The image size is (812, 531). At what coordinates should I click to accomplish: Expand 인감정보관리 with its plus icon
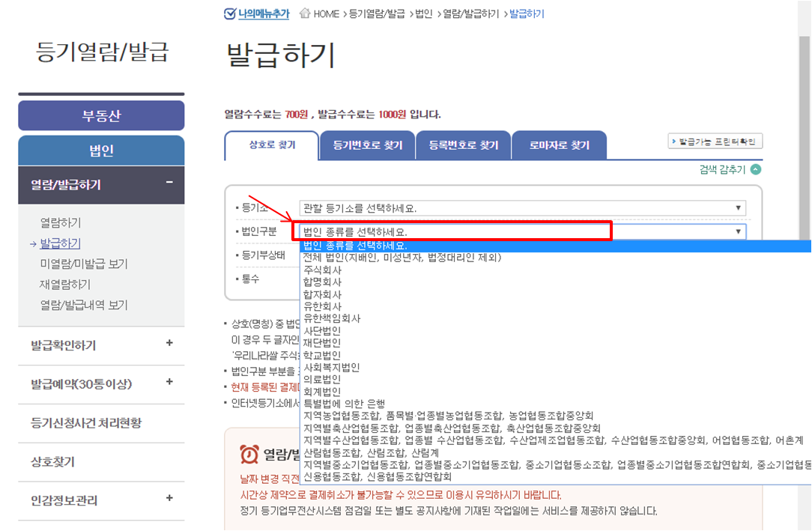pos(169,498)
